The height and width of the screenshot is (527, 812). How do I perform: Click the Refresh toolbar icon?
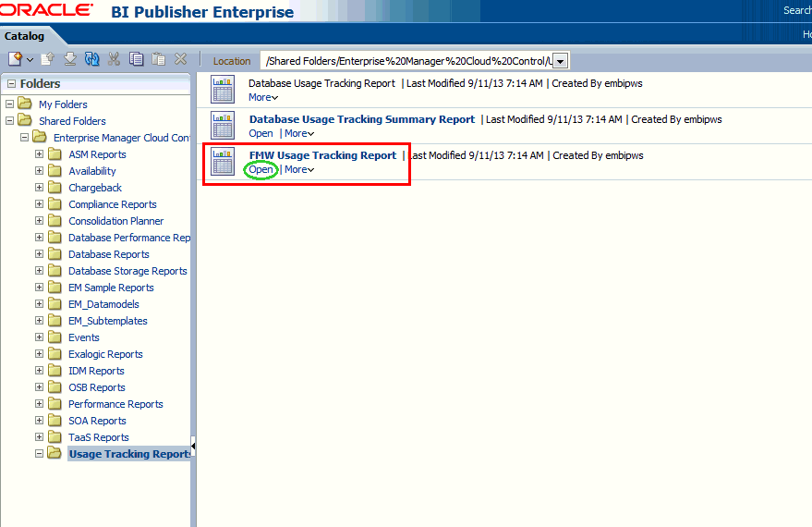[x=92, y=59]
